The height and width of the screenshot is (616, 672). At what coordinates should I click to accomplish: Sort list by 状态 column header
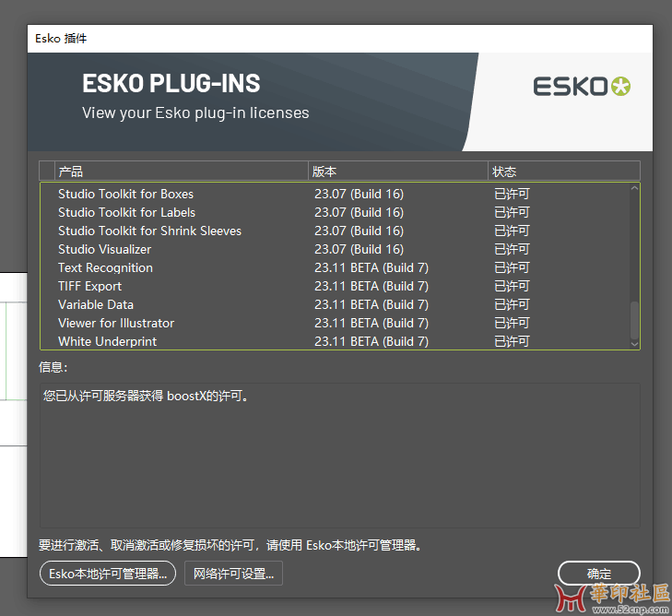564,172
